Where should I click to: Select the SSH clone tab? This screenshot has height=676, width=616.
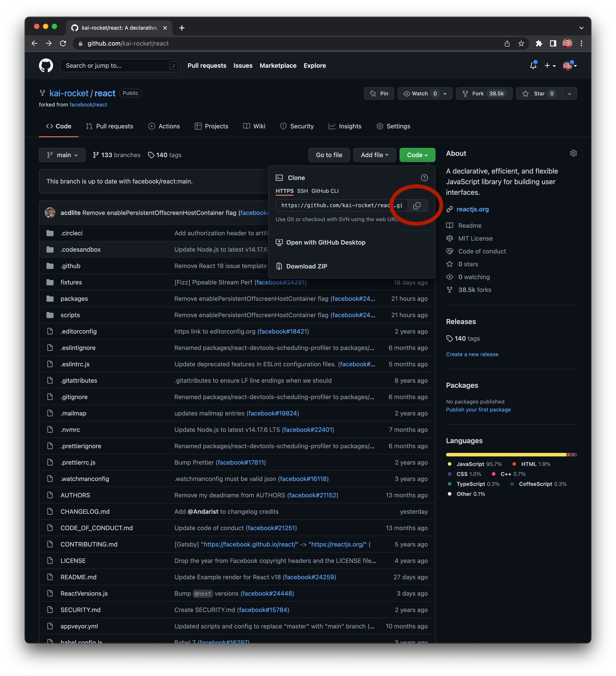pos(302,191)
